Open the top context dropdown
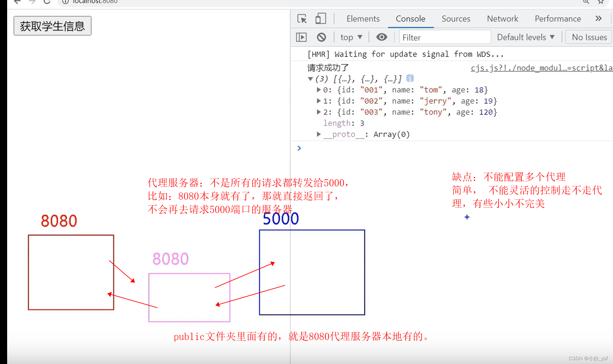The image size is (613, 364). pos(351,37)
